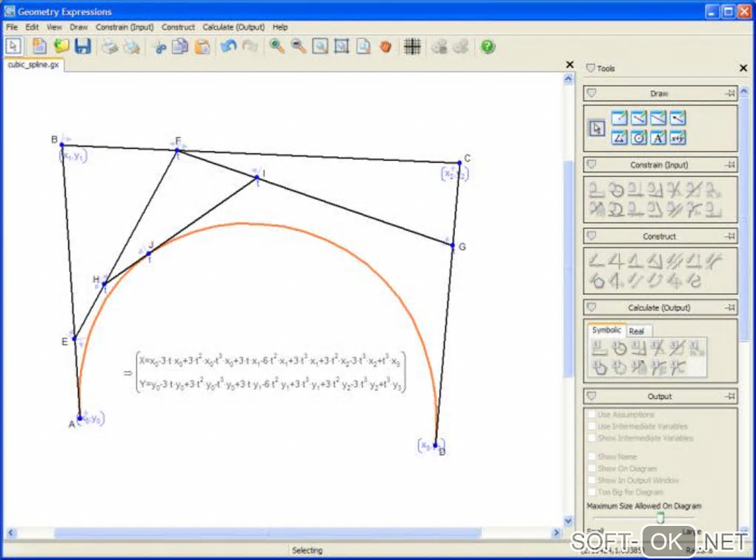Toggle the grid display icon
The image size is (756, 560).
point(412,46)
